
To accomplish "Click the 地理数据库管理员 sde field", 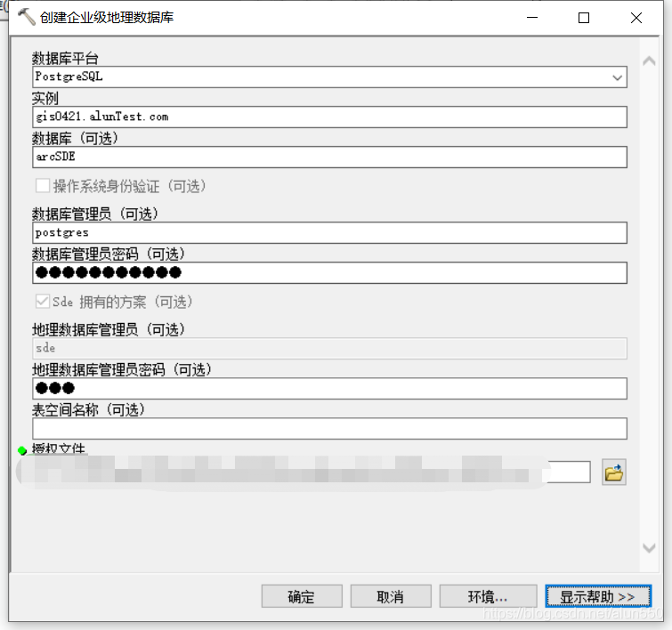I will pyautogui.click(x=329, y=348).
